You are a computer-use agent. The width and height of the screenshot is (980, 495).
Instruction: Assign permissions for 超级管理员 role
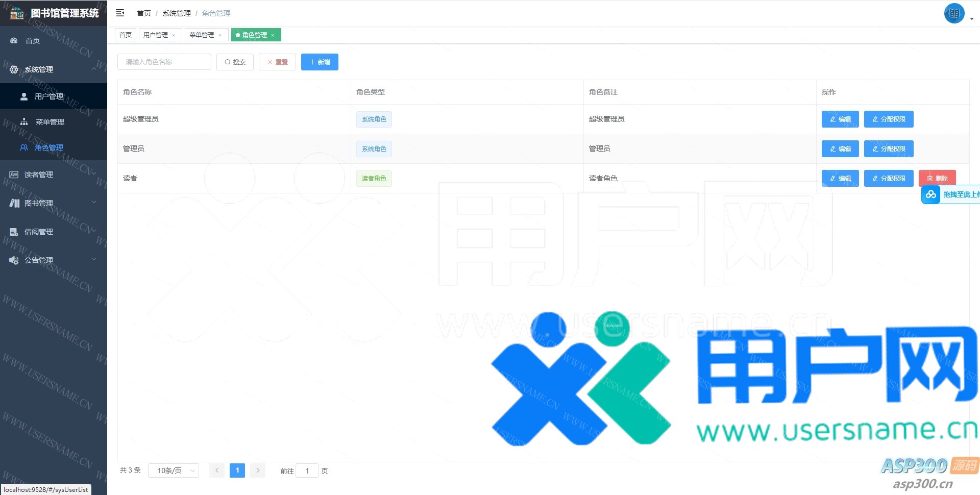coord(889,119)
